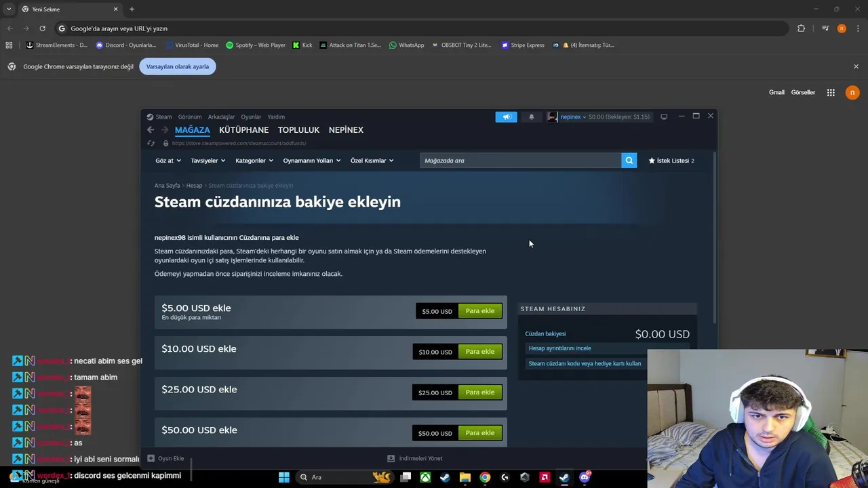
Task: Switch to the MAĞAZA tab
Action: (x=193, y=129)
